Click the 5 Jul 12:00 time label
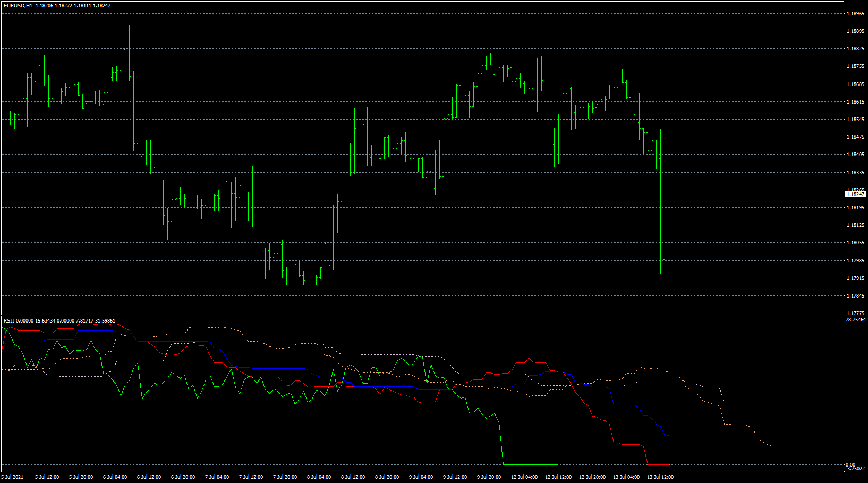The image size is (868, 483). tap(47, 477)
